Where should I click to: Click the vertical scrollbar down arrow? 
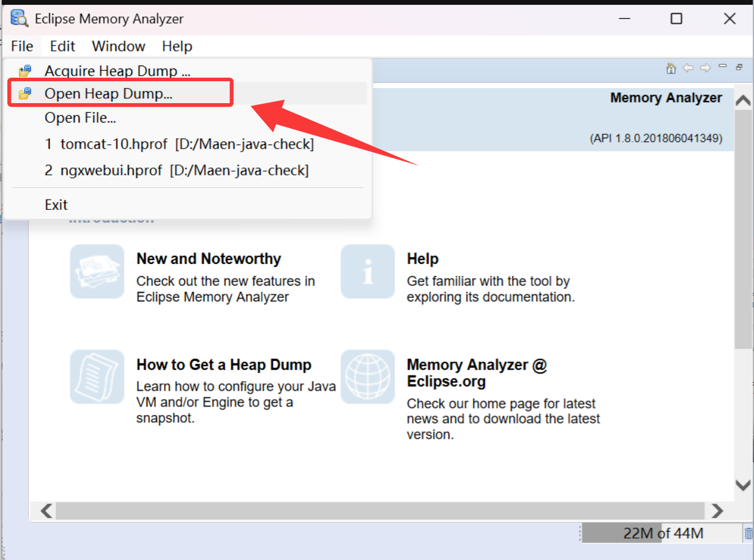tap(744, 485)
